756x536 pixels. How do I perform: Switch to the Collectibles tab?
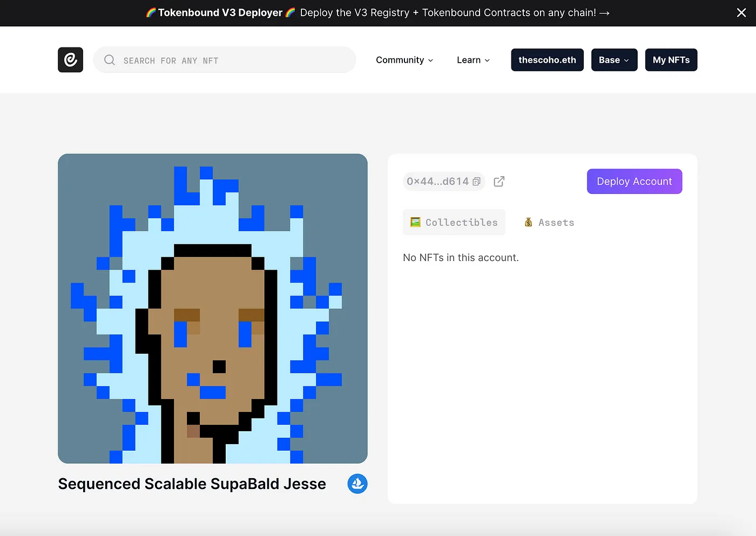pyautogui.click(x=454, y=222)
